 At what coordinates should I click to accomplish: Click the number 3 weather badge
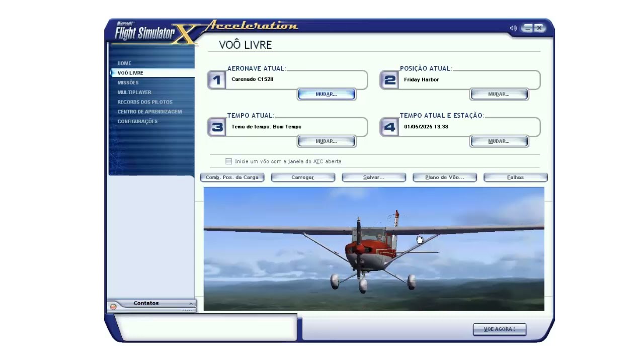coord(217,127)
